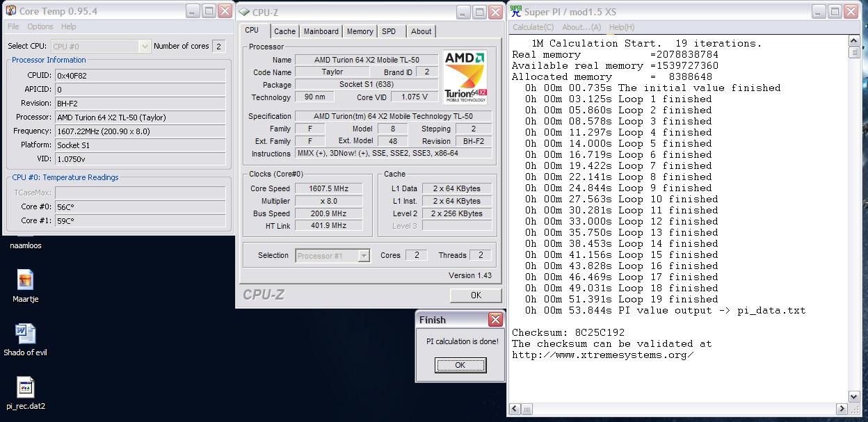Click the Checksum: 8C25C192 line
868x422 pixels.
[x=568, y=332]
